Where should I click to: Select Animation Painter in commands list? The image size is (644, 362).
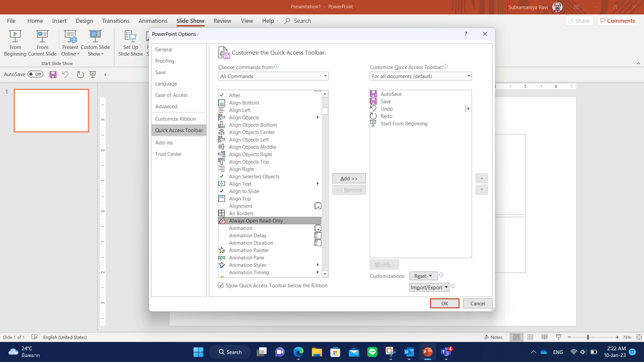click(x=270, y=250)
